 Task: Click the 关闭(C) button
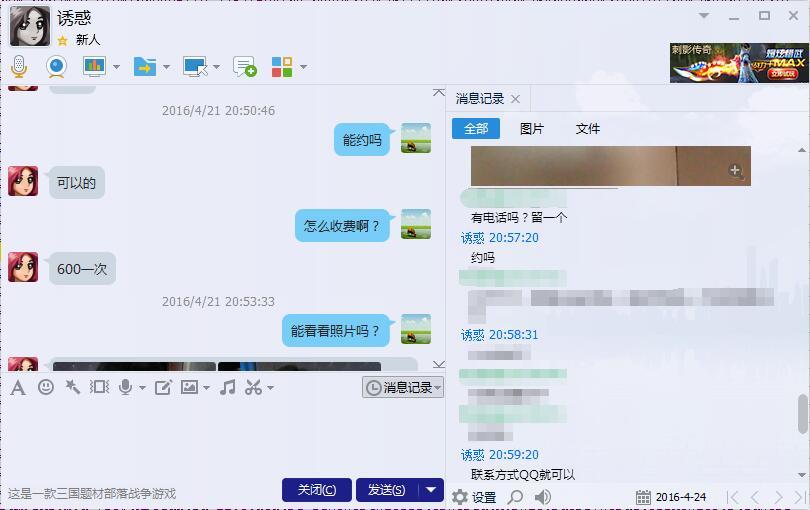[x=317, y=489]
